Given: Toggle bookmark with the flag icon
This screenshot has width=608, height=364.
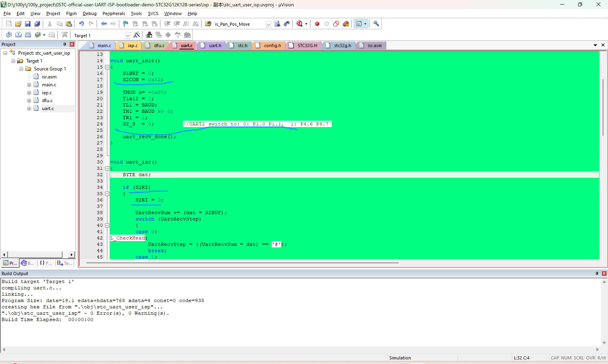Looking at the screenshot, I should pos(126,24).
